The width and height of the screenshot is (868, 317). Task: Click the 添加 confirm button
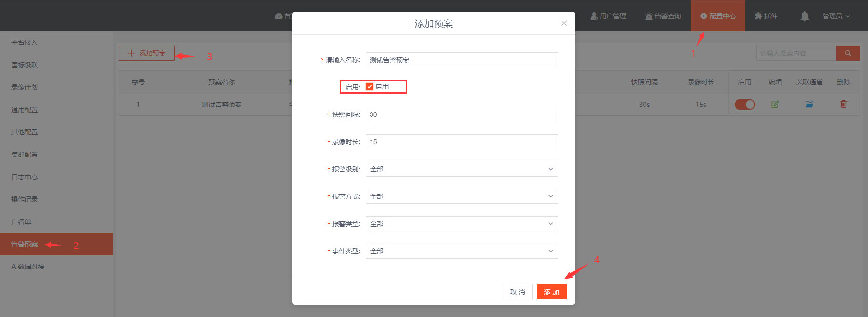[x=552, y=292]
